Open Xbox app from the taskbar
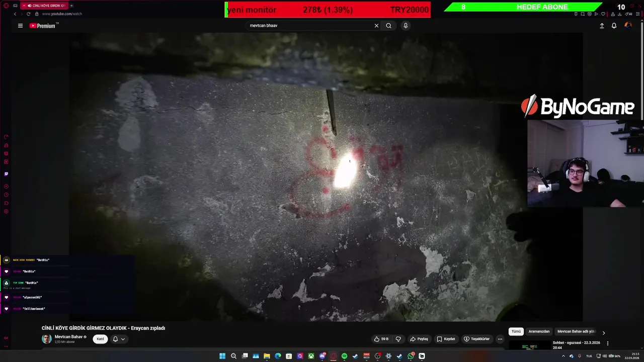Viewport: 644px width, 362px height. coord(311,356)
